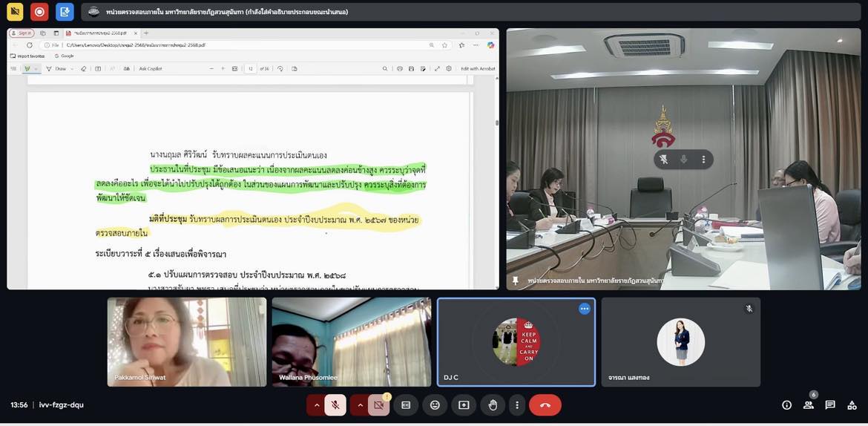Leave the call with the red hang-up button
Screen dimensions: 868x426
tap(545, 405)
